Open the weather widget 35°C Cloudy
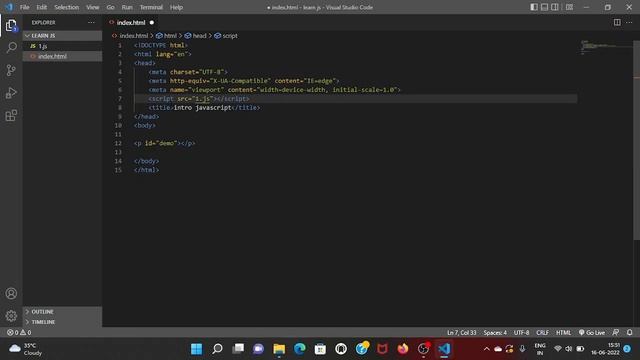Image resolution: width=640 pixels, height=360 pixels. tap(26, 349)
